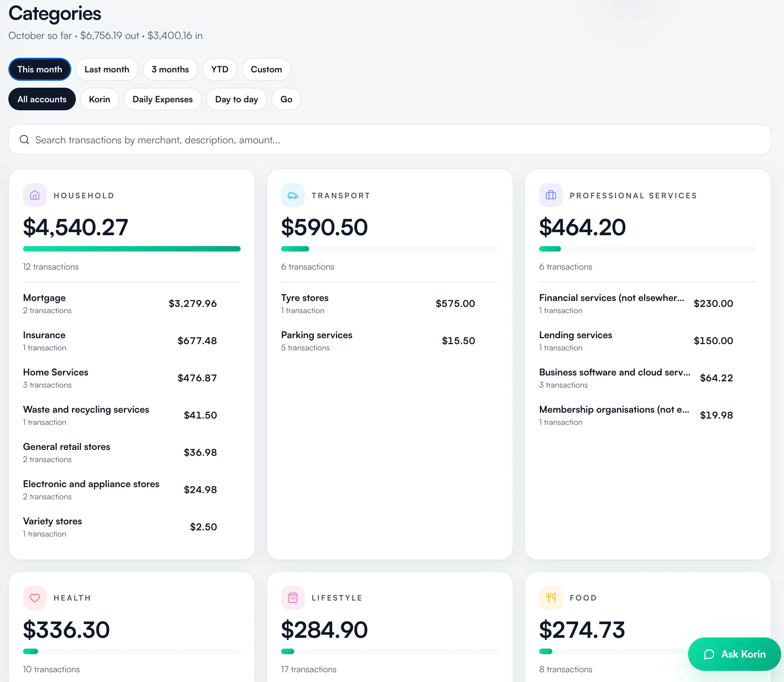
Task: Open the Ask Korin chat button
Action: tap(735, 654)
